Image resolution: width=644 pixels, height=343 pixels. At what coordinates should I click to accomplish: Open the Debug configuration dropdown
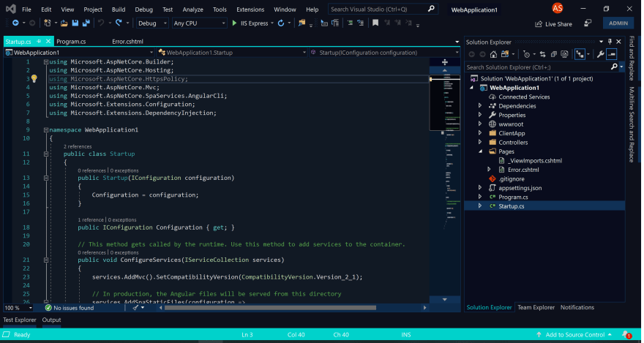click(152, 23)
